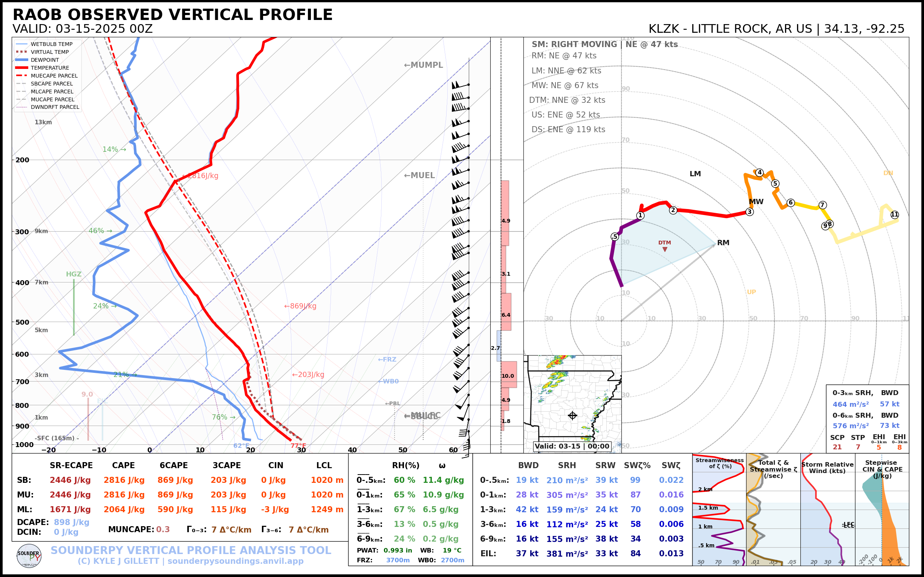
Task: Click the sounderpysoundings.anvil.app link text
Action: click(235, 561)
